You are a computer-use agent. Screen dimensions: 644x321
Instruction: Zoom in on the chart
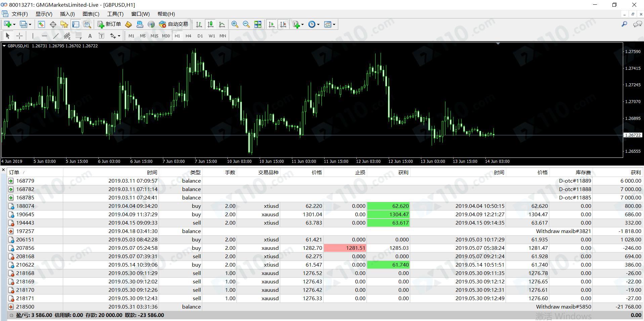click(235, 24)
